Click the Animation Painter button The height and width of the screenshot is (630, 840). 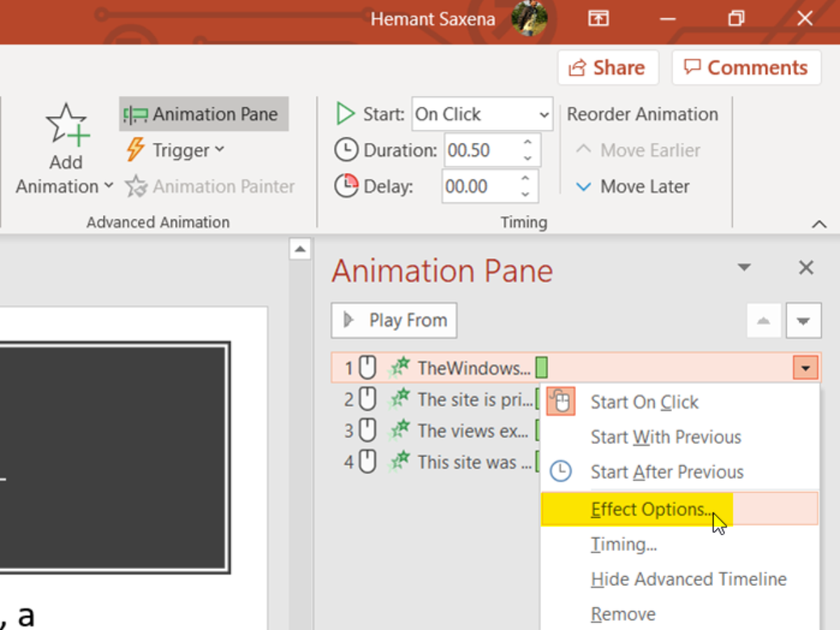(x=210, y=186)
